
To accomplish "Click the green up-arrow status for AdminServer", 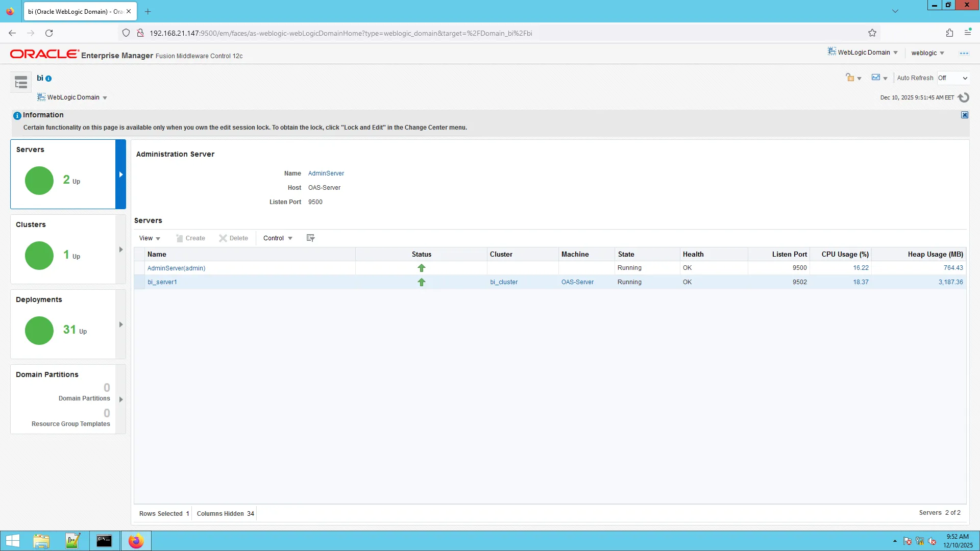I will tap(422, 268).
